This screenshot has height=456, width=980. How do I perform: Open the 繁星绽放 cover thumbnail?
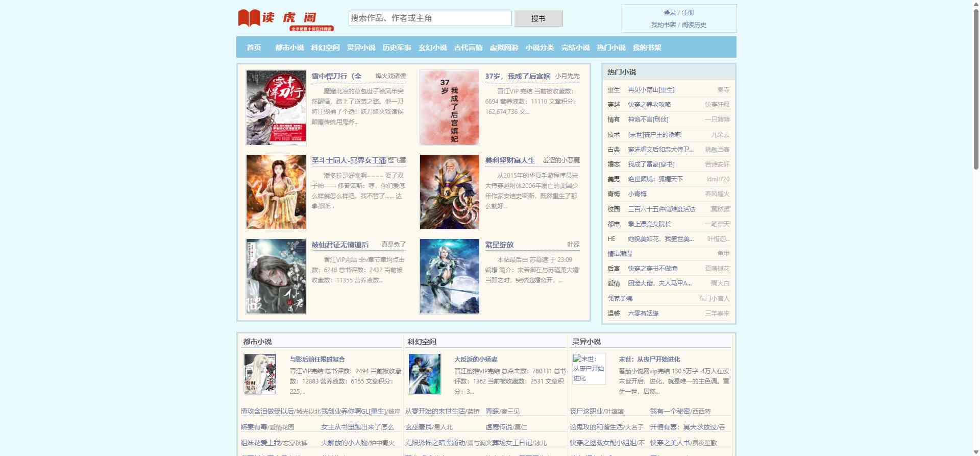pos(449,276)
